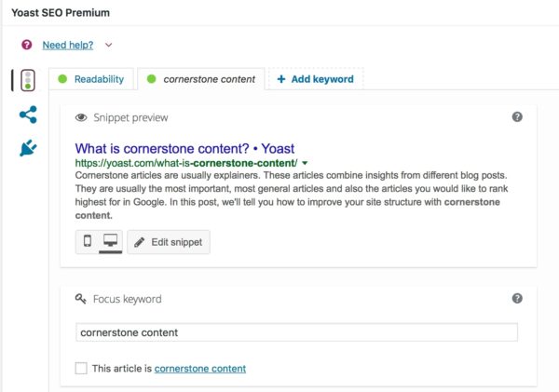The image size is (559, 392).
Task: Check the 'This article is cornerstone content' box
Action: [81, 368]
